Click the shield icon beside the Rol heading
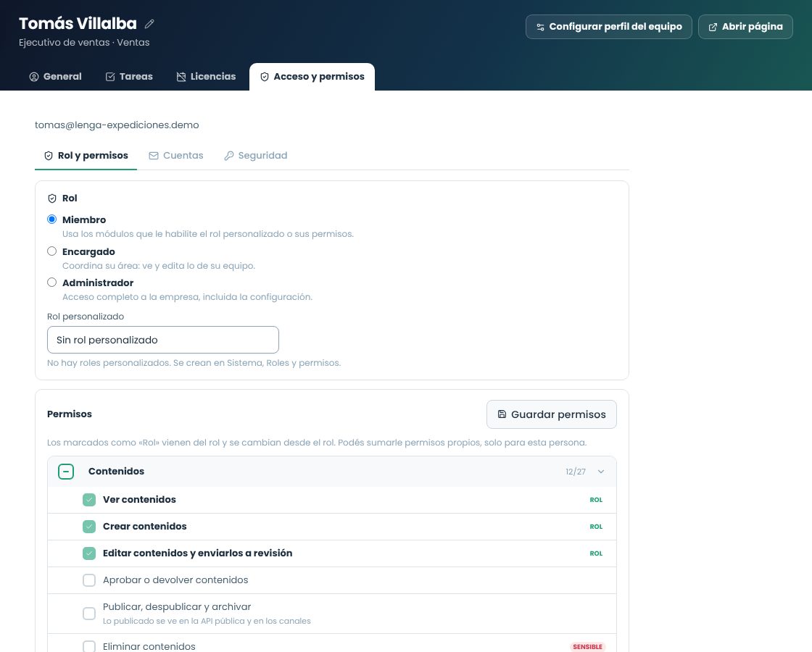 pos(51,198)
